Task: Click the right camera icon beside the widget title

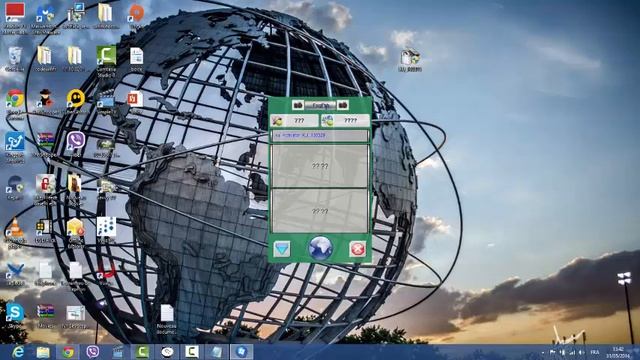Action: [x=343, y=105]
